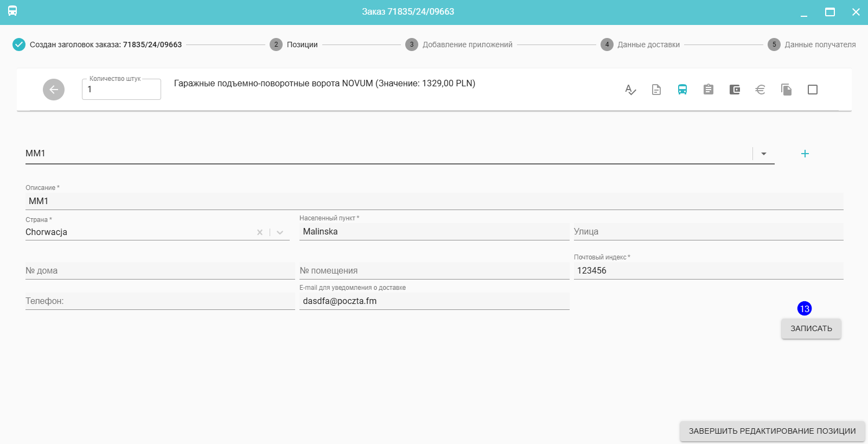Click the ЗАПИСАТЬ button
Viewport: 868px width, 444px height.
point(811,328)
